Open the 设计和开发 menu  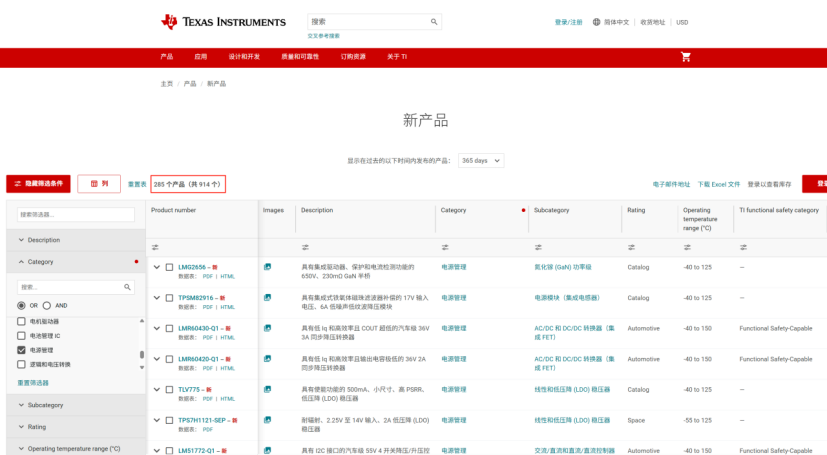click(x=244, y=56)
